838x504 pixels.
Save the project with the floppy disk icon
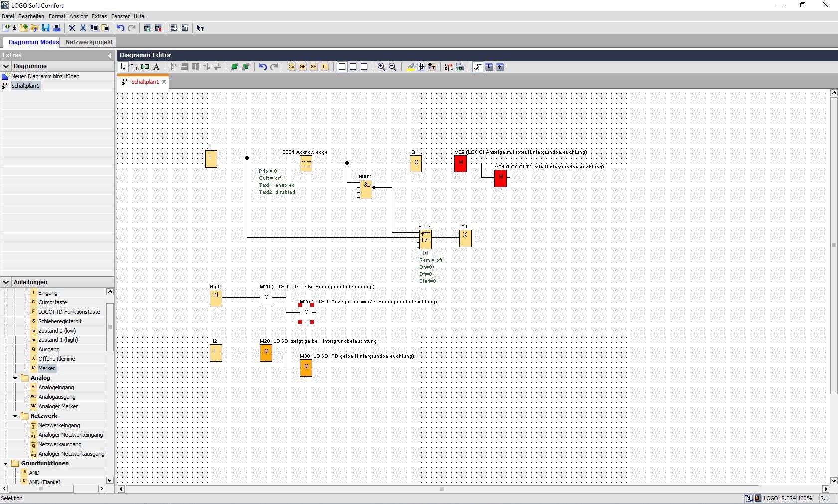coord(46,28)
